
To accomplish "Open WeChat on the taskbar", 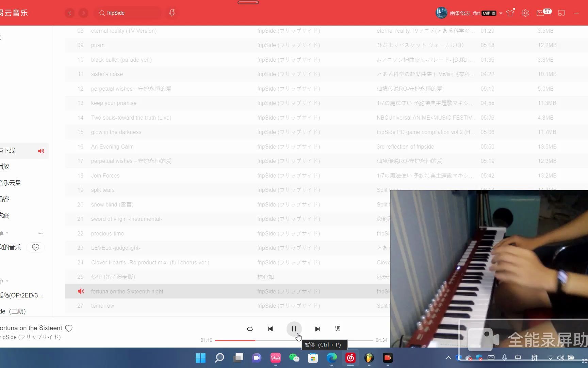I will pos(294,358).
